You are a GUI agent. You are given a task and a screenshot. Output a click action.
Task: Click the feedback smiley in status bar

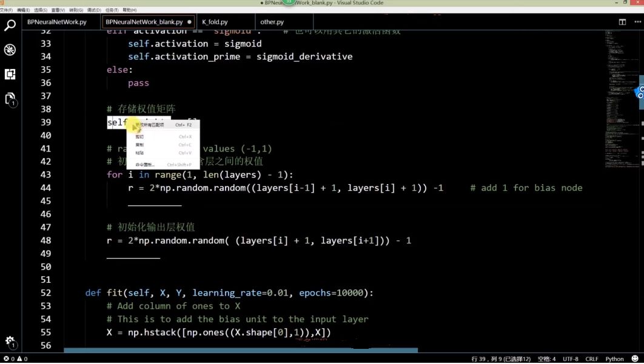[x=635, y=359]
